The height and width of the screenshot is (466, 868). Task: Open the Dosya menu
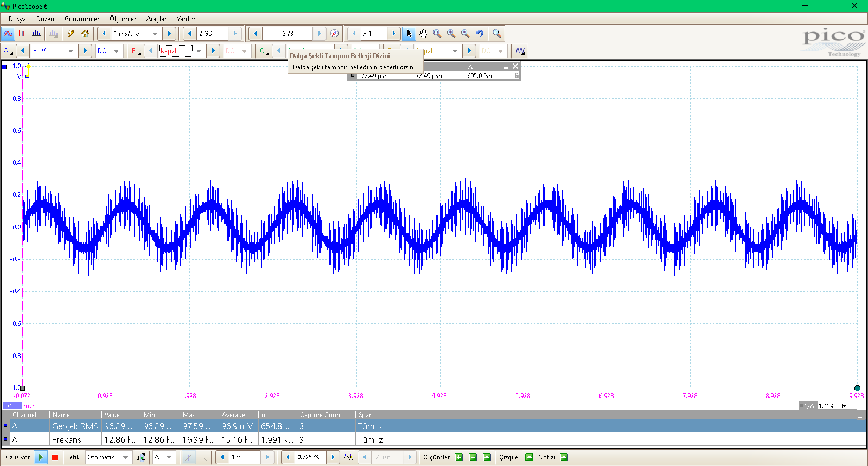coord(17,19)
